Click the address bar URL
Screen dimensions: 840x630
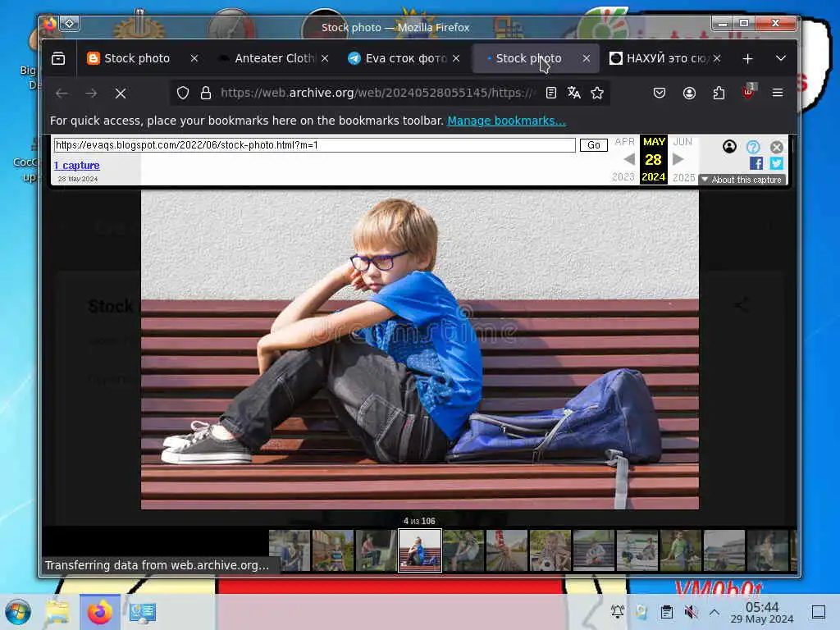(377, 93)
